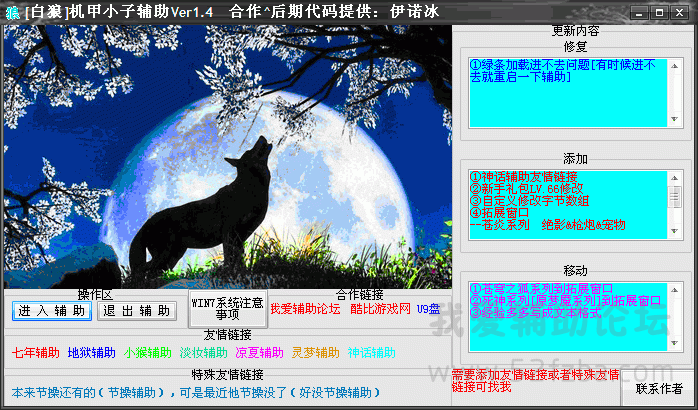Image resolution: width=698 pixels, height=410 pixels.
Task: Open the 我爱辅助论坛 link
Action: coord(305,309)
